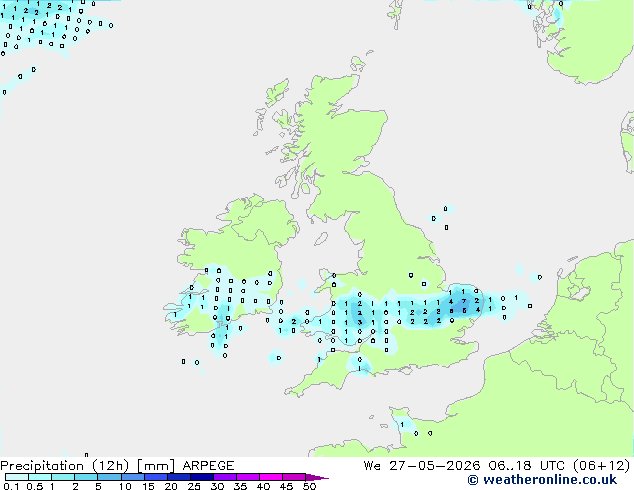The image size is (634, 490).
Task: Select the date "27-05-2026"
Action: click(435, 466)
